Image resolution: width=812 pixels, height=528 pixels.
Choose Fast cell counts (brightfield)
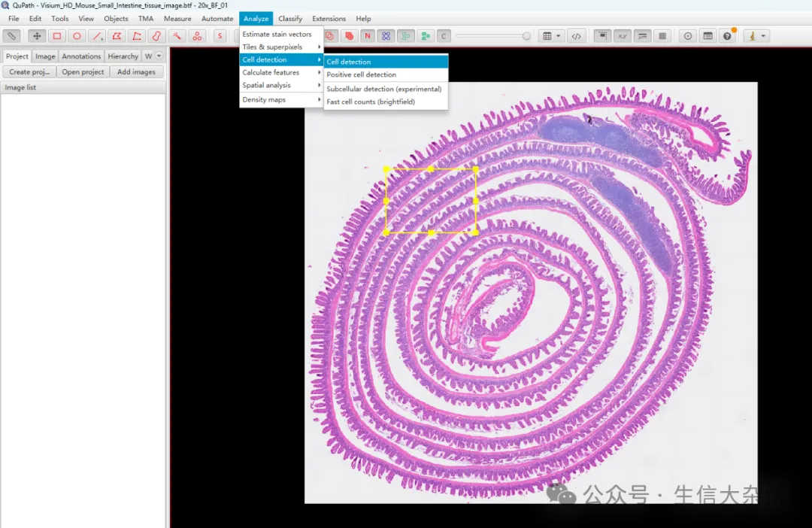tap(386, 102)
